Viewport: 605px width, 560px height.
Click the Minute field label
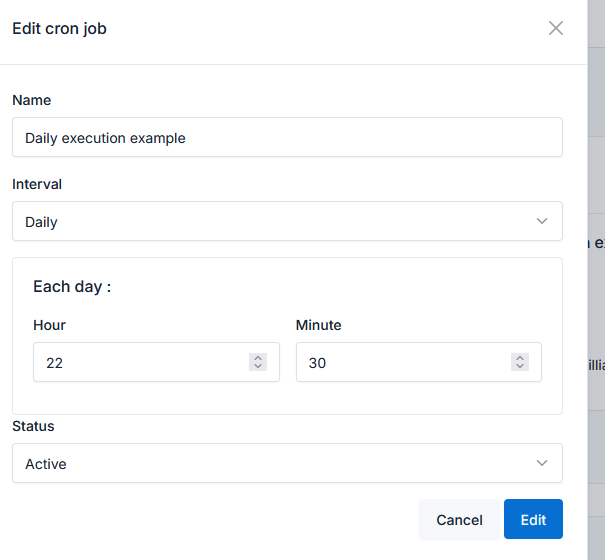(318, 325)
